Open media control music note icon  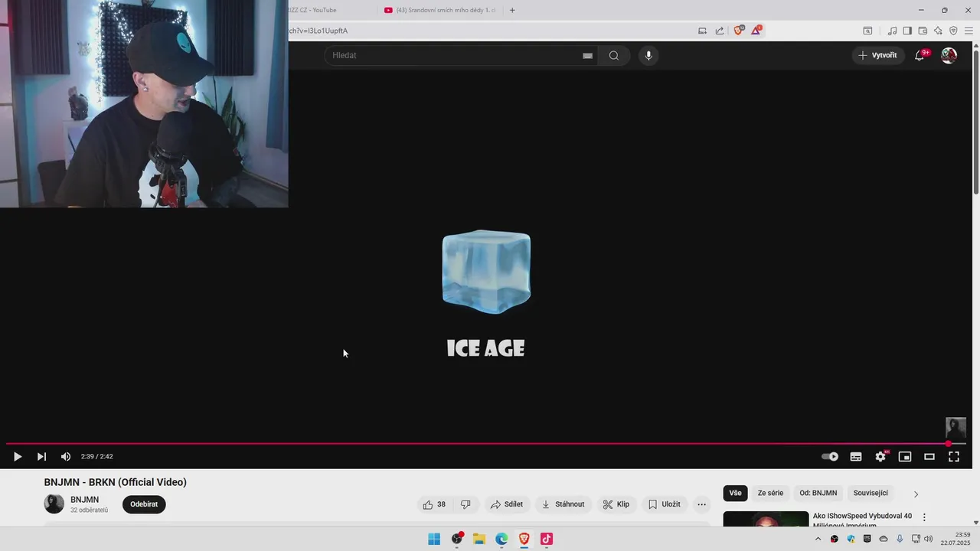point(892,31)
